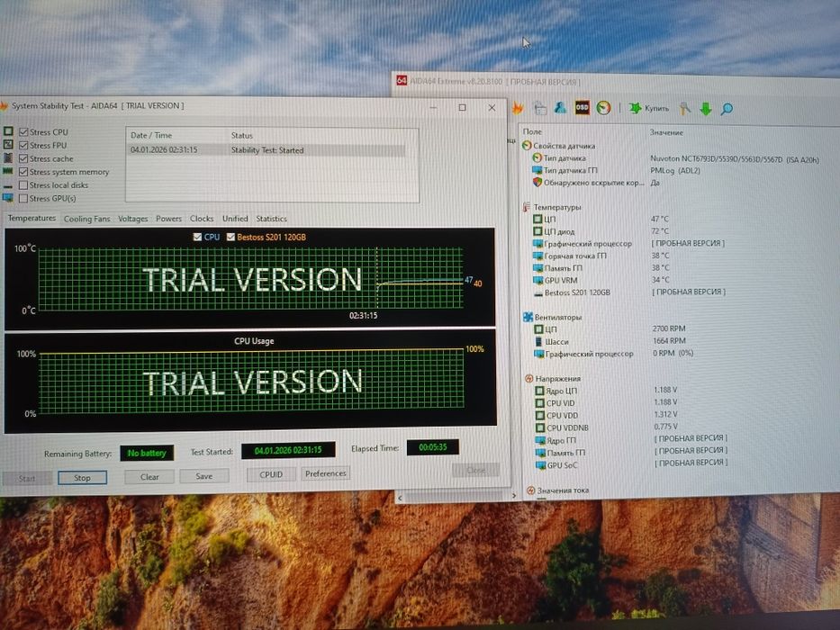Toggle the Bestoss S201 120GB graph checkbox

coord(230,237)
